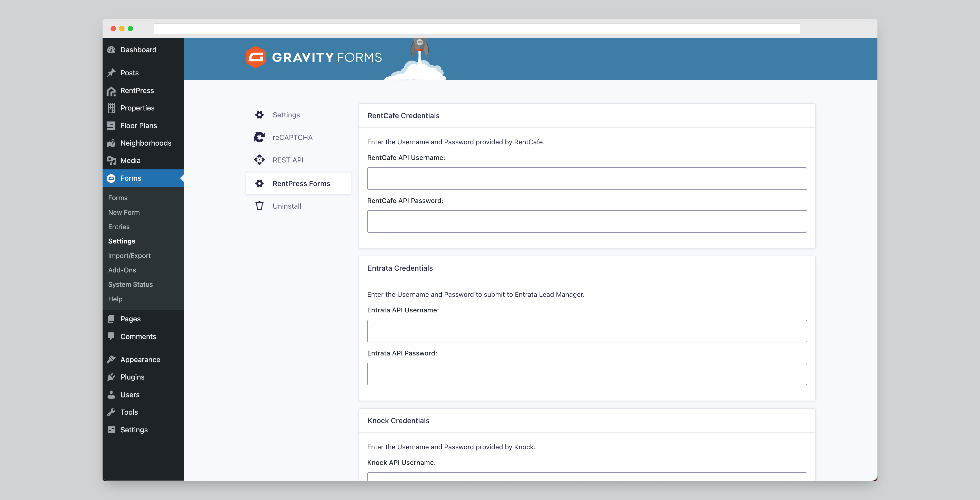The height and width of the screenshot is (500, 980).
Task: Click the Media library icon
Action: point(111,160)
